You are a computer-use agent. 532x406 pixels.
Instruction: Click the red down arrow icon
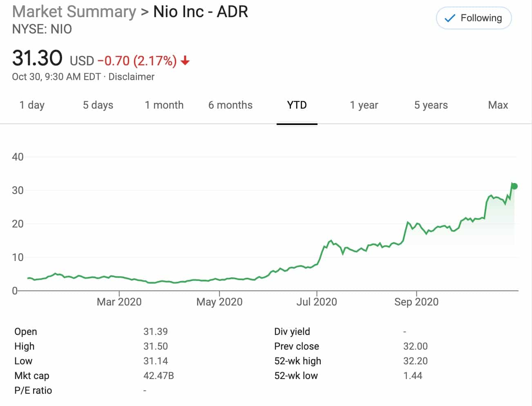pyautogui.click(x=185, y=61)
